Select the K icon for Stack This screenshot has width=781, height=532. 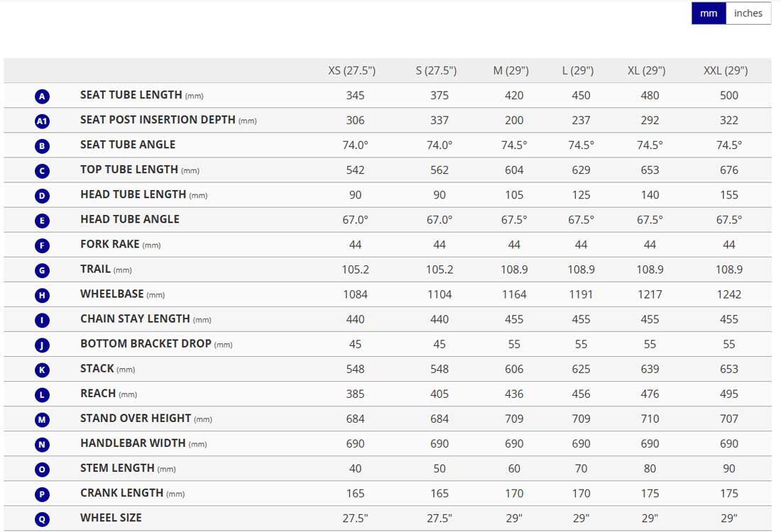click(x=43, y=369)
